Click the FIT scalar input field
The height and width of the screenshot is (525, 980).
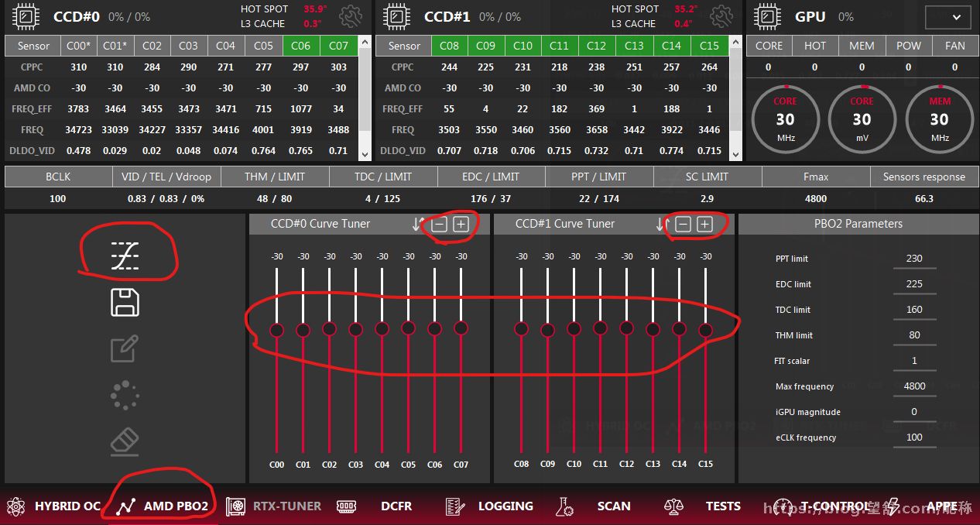pyautogui.click(x=914, y=361)
